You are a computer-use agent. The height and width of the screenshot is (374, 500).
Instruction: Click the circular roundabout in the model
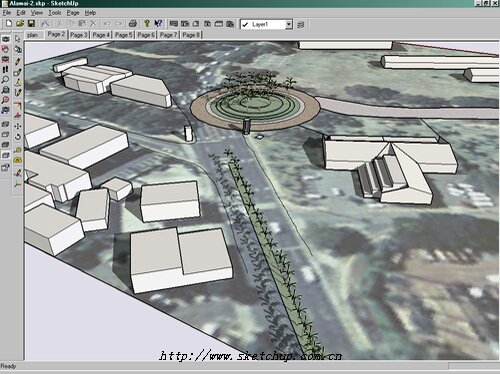[x=255, y=107]
